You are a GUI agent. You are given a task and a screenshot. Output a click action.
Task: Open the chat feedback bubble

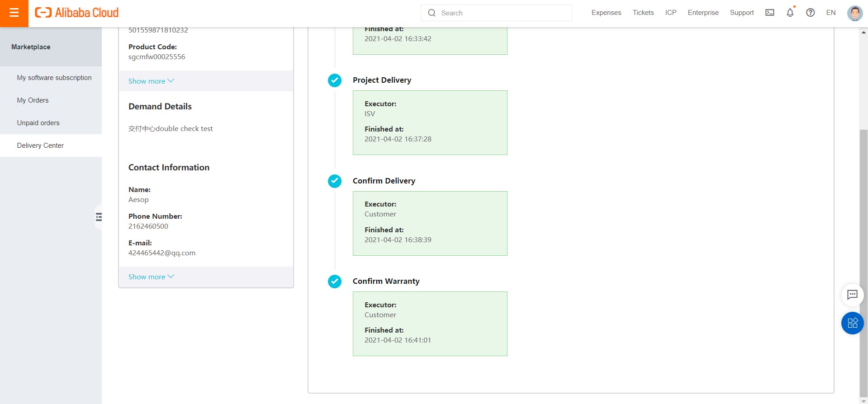tap(852, 295)
